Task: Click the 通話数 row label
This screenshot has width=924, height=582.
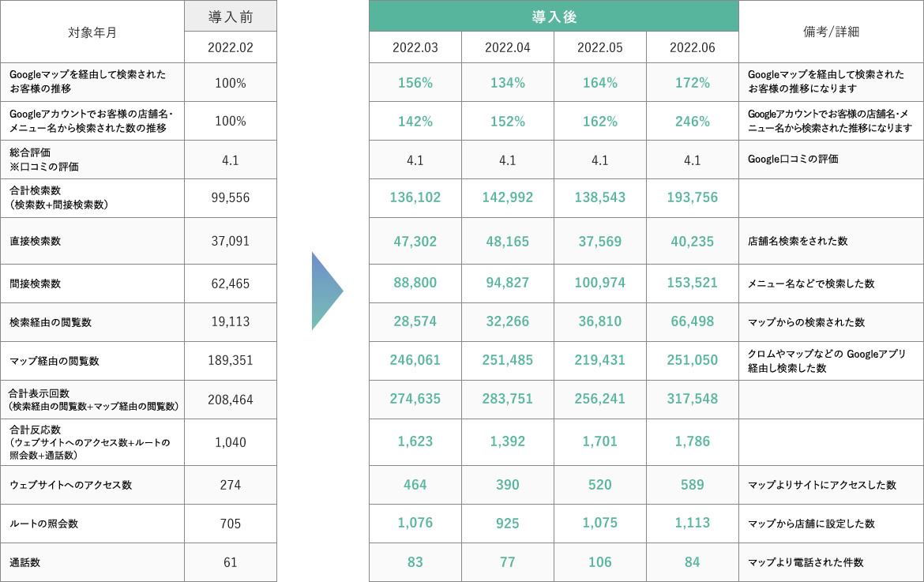Action: (x=25, y=563)
